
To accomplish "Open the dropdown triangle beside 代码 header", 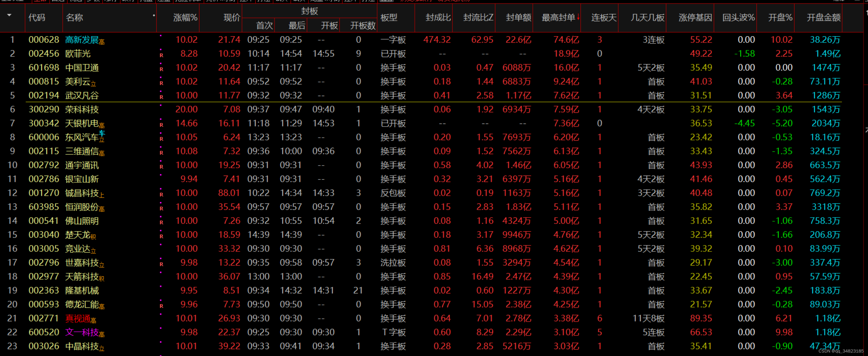I will click(x=10, y=15).
